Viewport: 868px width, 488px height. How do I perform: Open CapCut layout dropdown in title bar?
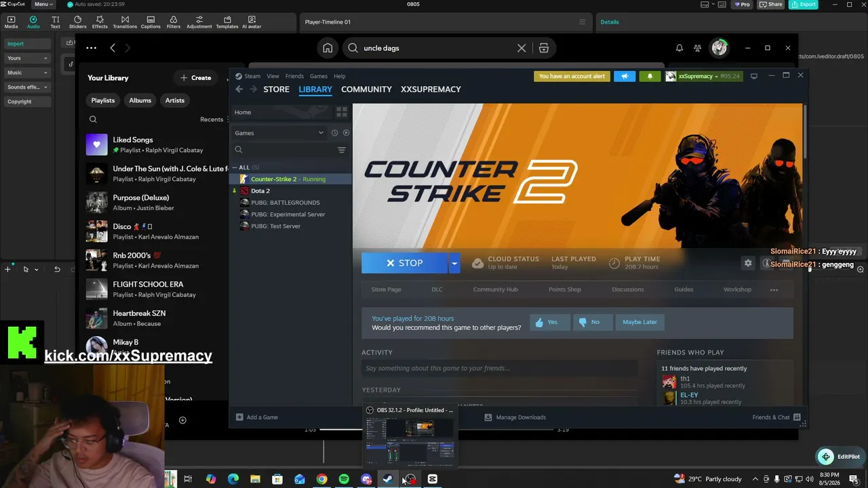pyautogui.click(x=708, y=4)
